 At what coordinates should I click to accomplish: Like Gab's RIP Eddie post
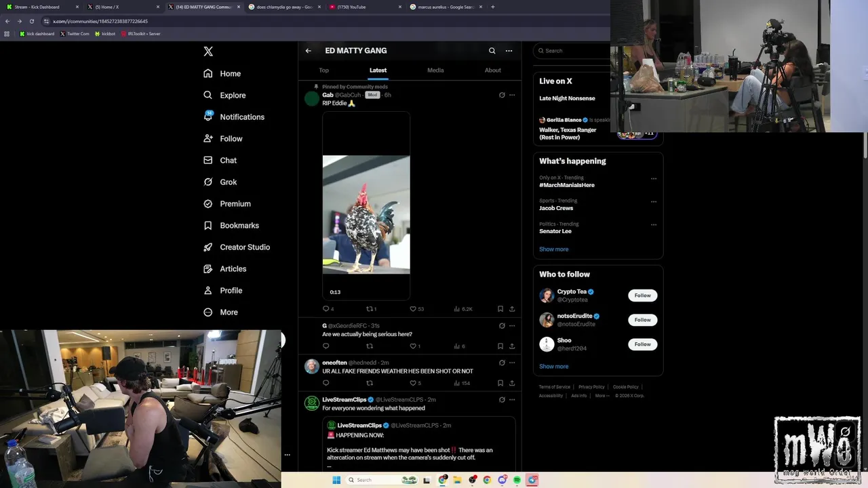pyautogui.click(x=416, y=309)
